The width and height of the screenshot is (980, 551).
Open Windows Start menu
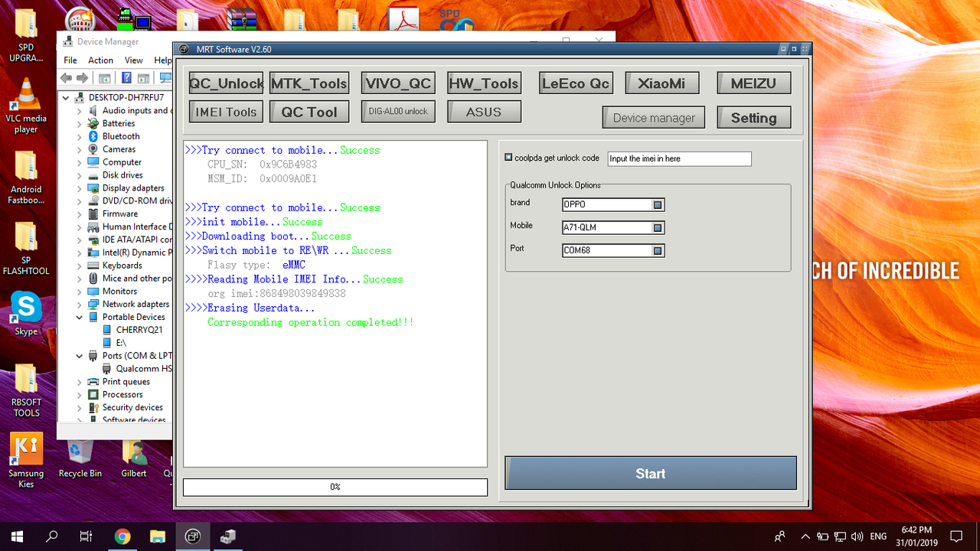point(17,536)
